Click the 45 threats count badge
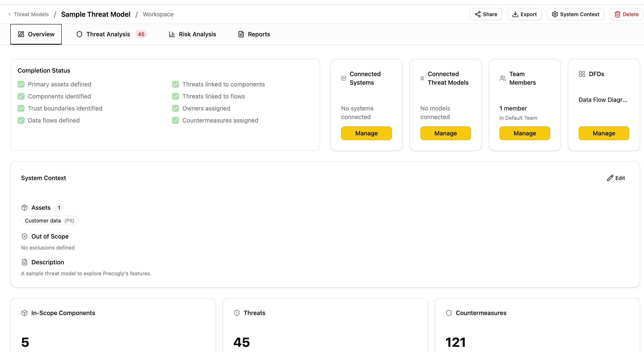Image resolution: width=644 pixels, height=352 pixels. (141, 34)
